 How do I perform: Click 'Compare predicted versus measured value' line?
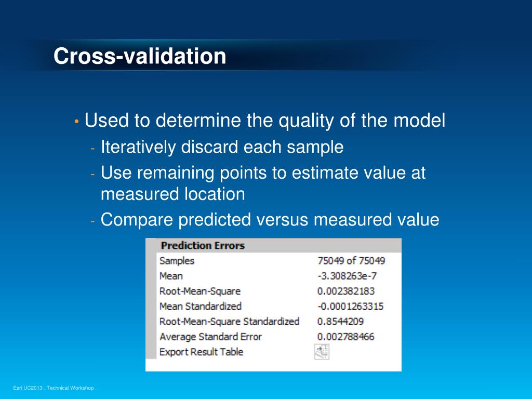point(270,220)
